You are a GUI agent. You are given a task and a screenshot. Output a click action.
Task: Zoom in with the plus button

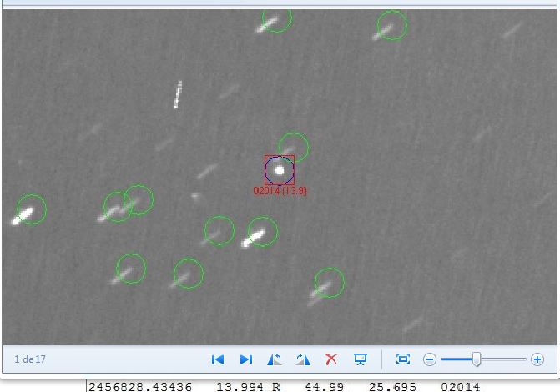(537, 359)
